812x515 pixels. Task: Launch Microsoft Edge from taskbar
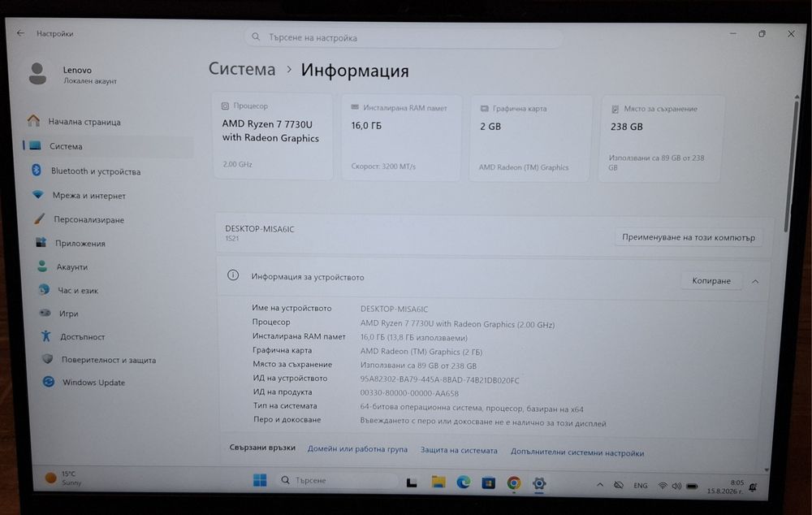464,483
